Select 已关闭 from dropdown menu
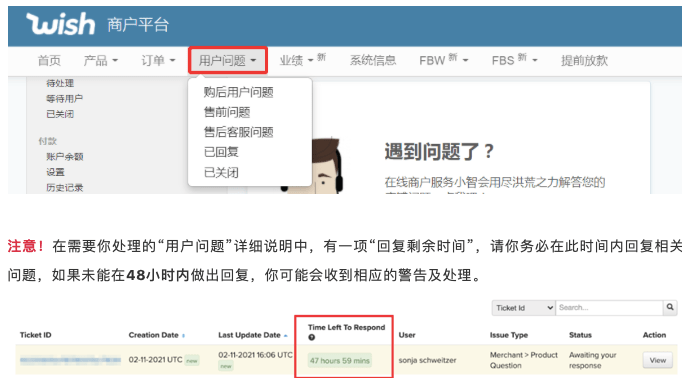The height and width of the screenshot is (378, 682). click(x=221, y=173)
